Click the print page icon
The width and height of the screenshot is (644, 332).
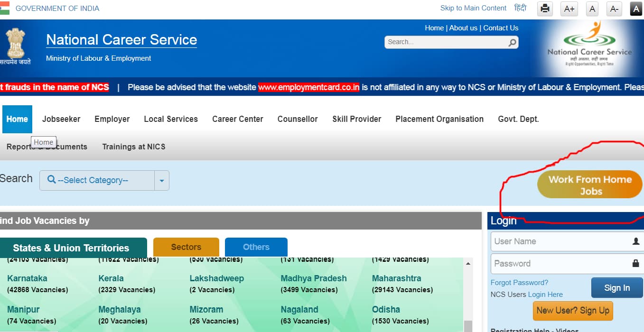tap(545, 9)
